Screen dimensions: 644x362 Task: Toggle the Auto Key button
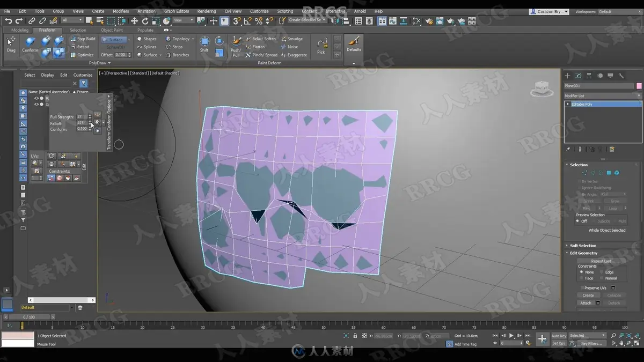click(559, 336)
